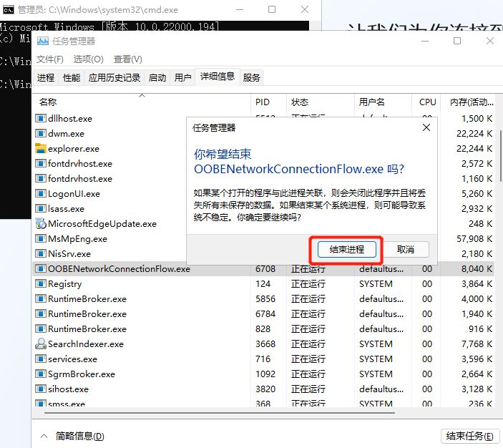Confirm with the 结束进程 button

[x=347, y=249]
